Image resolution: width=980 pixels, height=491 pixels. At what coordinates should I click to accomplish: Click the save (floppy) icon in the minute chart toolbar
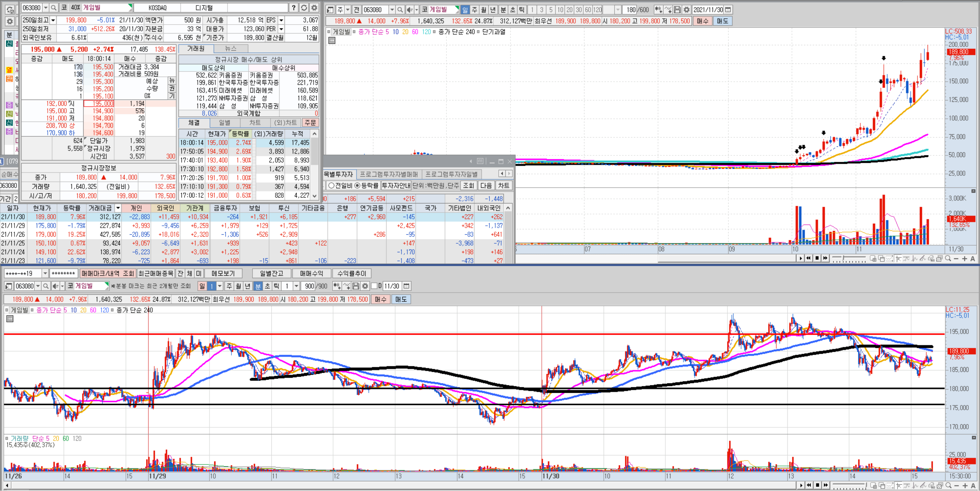(x=356, y=286)
